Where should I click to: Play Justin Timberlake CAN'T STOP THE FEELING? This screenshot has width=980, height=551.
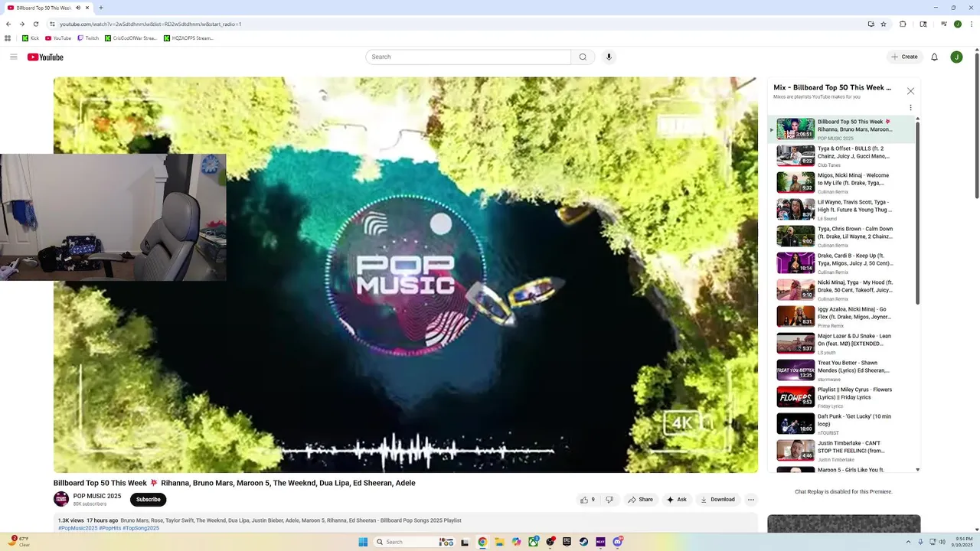point(842,450)
